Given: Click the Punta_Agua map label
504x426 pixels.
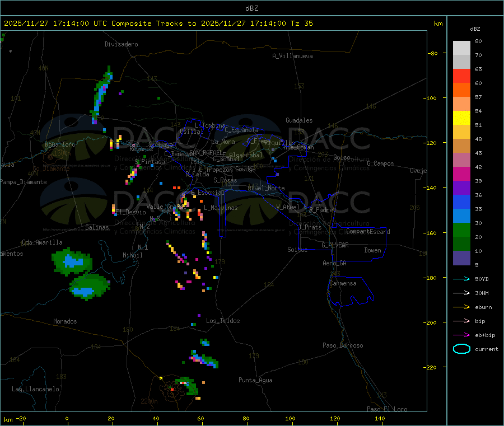Looking at the screenshot, I should pyautogui.click(x=255, y=380).
